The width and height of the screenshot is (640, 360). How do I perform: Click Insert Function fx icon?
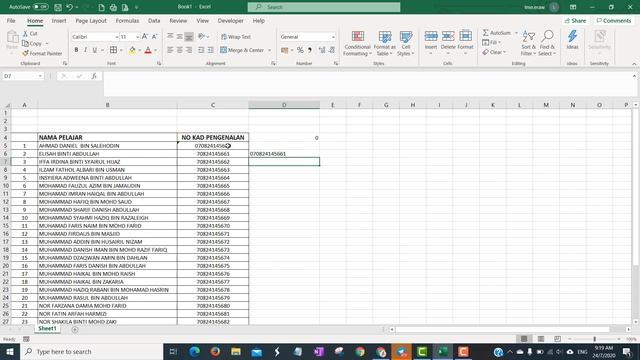94,76
